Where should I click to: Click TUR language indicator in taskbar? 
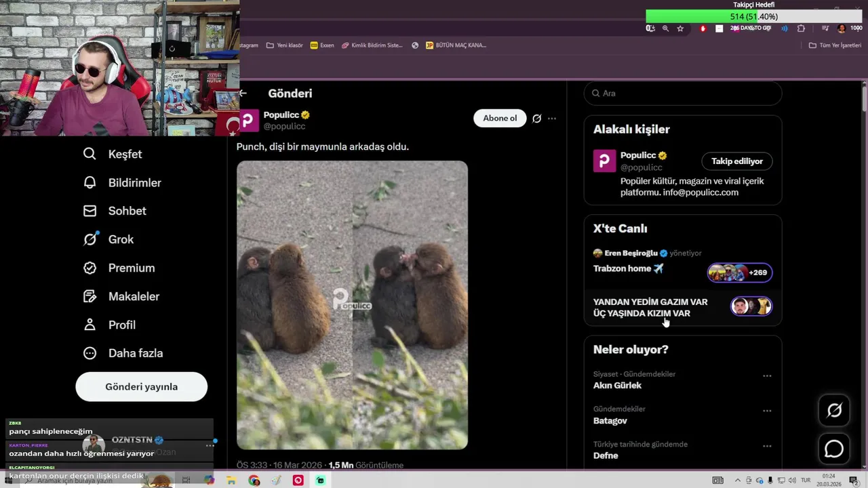point(806,481)
